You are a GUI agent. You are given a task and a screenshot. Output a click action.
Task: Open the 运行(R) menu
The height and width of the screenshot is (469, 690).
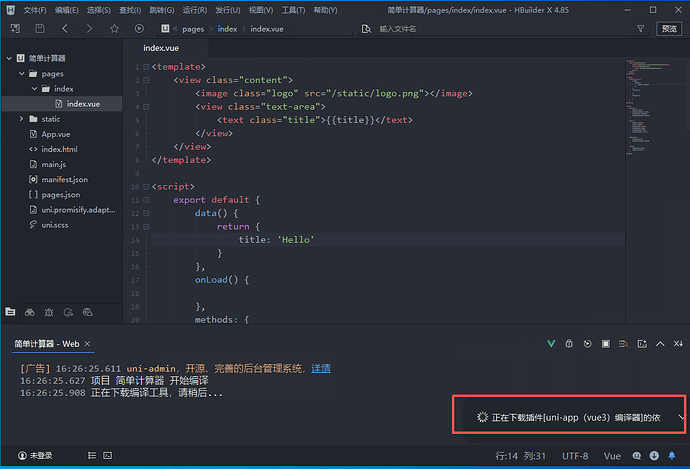(194, 9)
